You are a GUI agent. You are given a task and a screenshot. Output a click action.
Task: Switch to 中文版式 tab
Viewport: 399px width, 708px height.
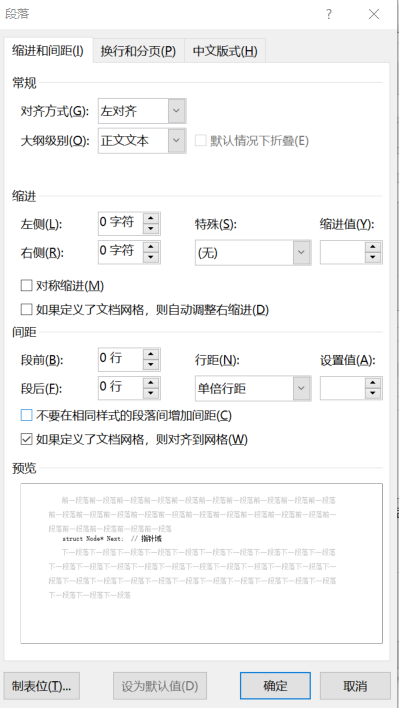(x=225, y=51)
